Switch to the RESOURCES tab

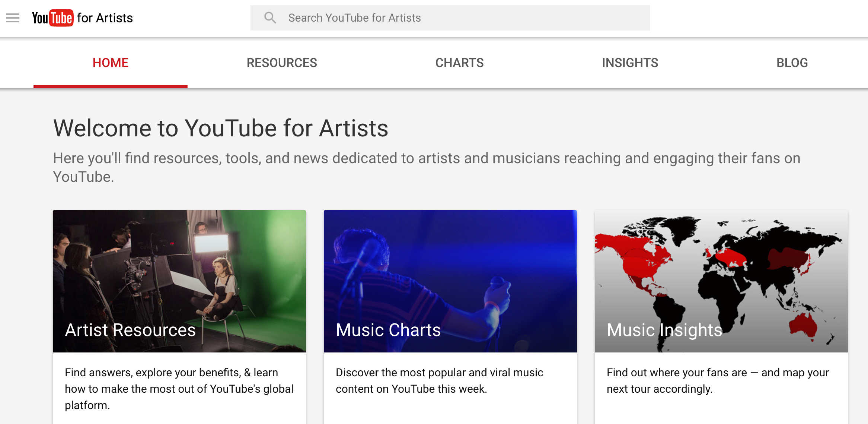(282, 63)
